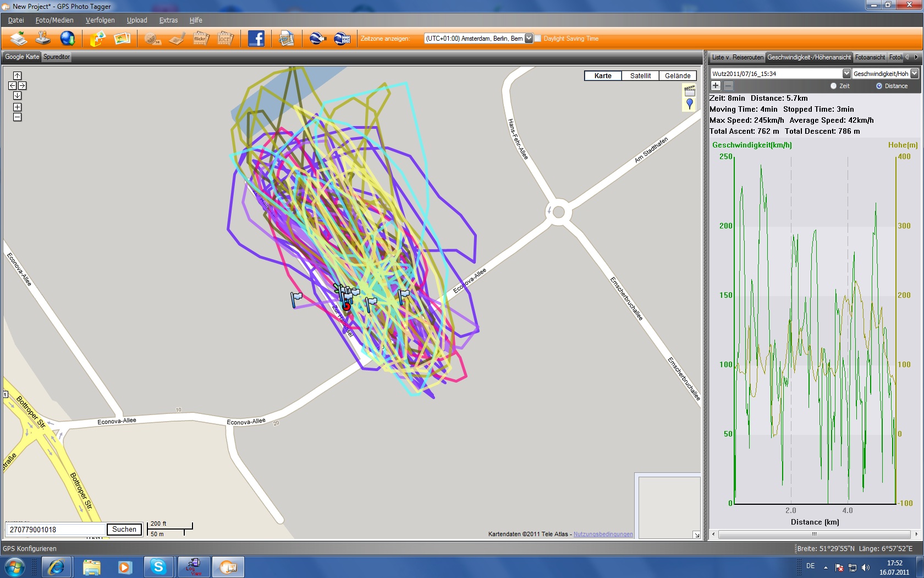Enable the Daylight Saving Time checkbox
The width and height of the screenshot is (924, 578).
tap(538, 39)
